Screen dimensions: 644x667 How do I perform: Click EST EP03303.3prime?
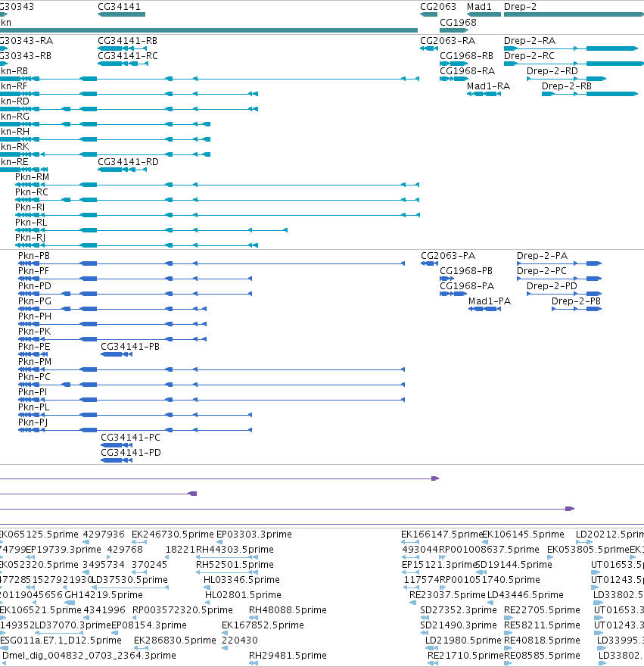[x=254, y=535]
